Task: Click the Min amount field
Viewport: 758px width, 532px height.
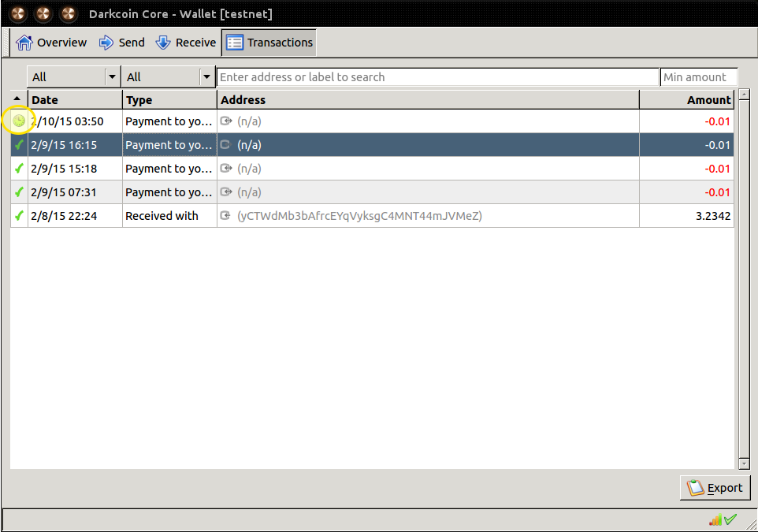Action: pyautogui.click(x=699, y=77)
